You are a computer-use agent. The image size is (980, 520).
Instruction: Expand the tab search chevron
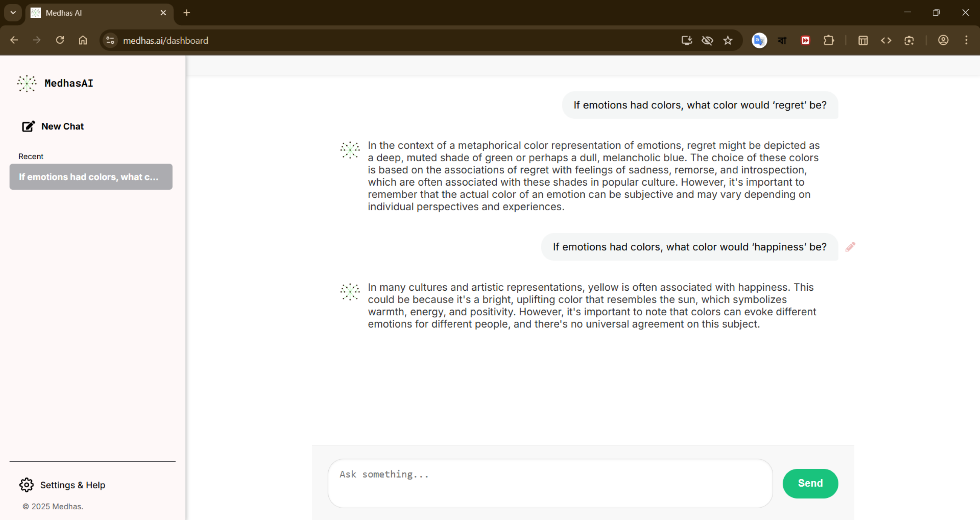point(13,12)
